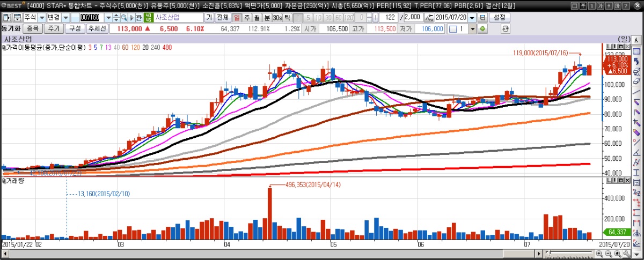The image size is (644, 260).
Task: Click the stock search magnifier icon
Action: click(124, 17)
